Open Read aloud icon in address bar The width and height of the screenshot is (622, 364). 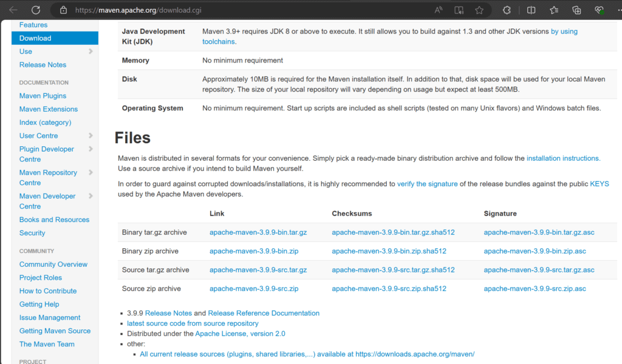pos(439,10)
